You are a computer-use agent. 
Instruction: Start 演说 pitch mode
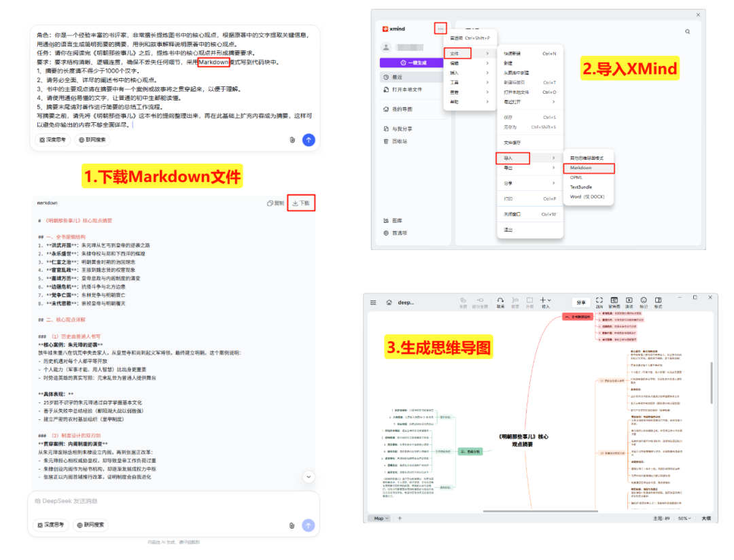[629, 303]
